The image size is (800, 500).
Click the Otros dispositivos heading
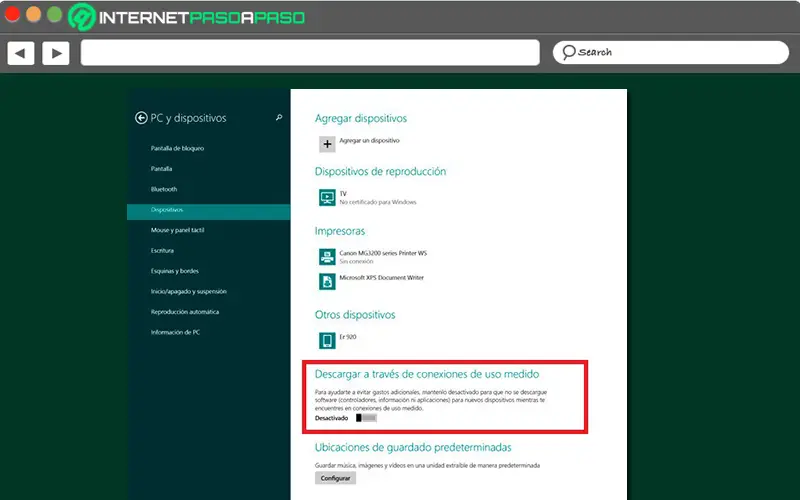click(355, 315)
